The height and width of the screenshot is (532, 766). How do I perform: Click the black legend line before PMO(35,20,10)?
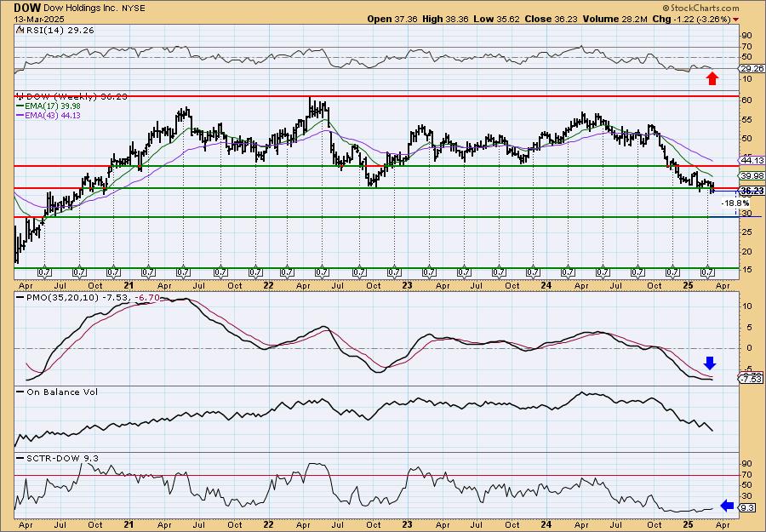click(x=20, y=297)
